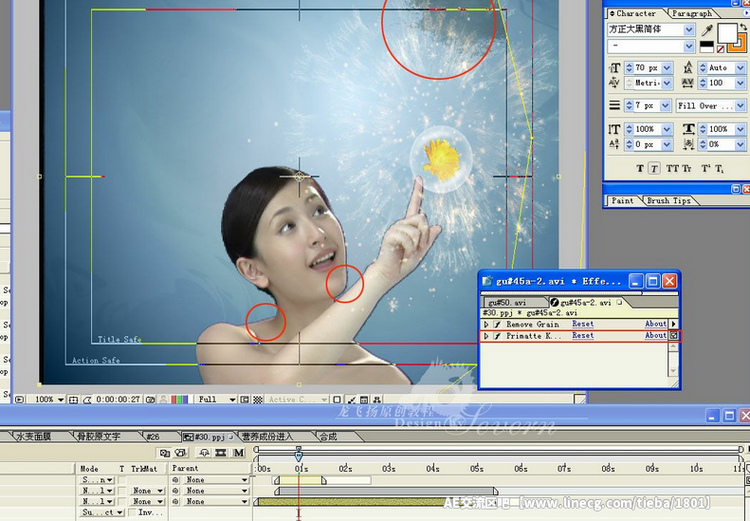750x521 pixels.
Task: Toggle the T box beside third layer's TrkMat
Action: [x=122, y=501]
